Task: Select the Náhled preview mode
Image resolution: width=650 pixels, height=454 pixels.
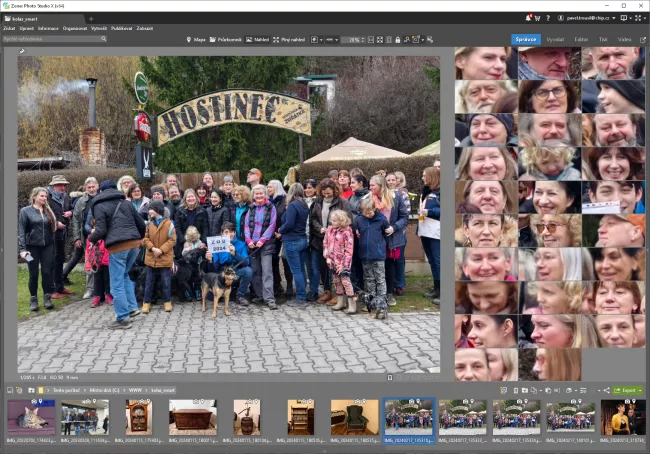Action: point(259,39)
